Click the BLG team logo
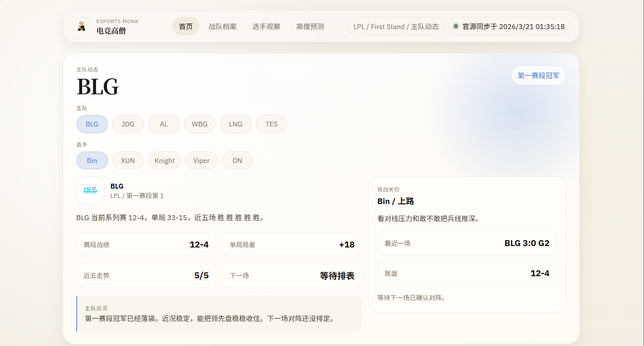 (90, 190)
